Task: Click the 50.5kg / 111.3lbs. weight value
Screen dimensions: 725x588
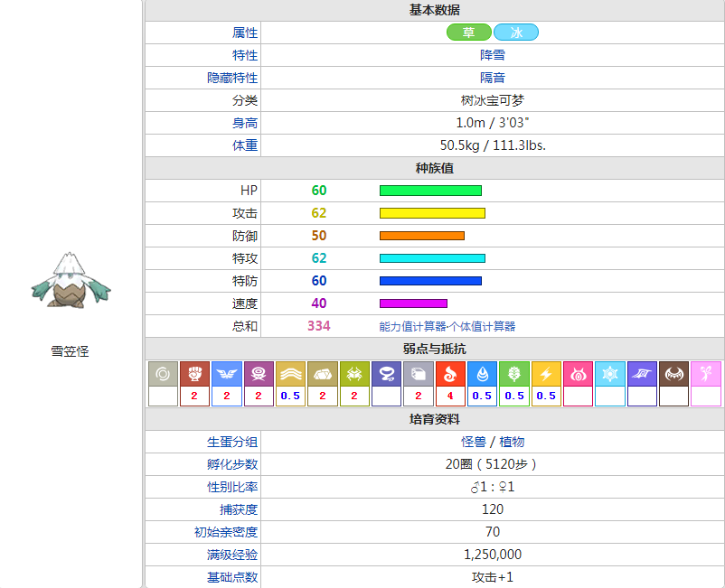Action: point(493,145)
